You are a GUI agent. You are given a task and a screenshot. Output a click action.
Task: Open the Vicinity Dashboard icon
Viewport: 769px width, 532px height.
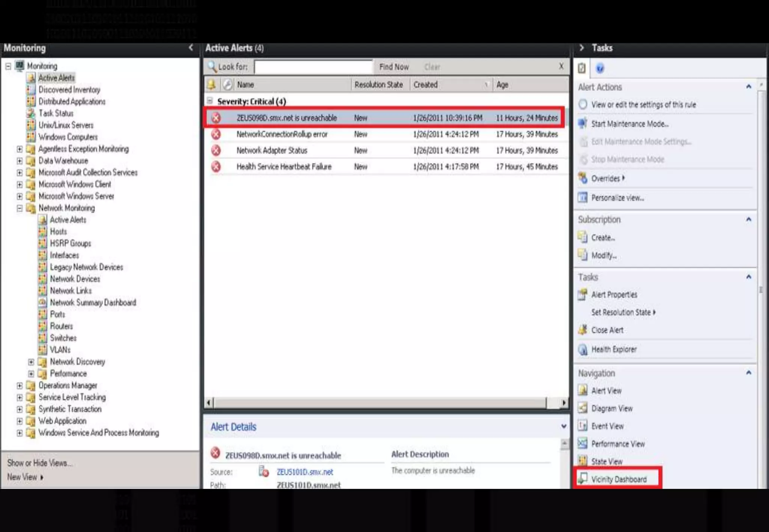(x=583, y=479)
